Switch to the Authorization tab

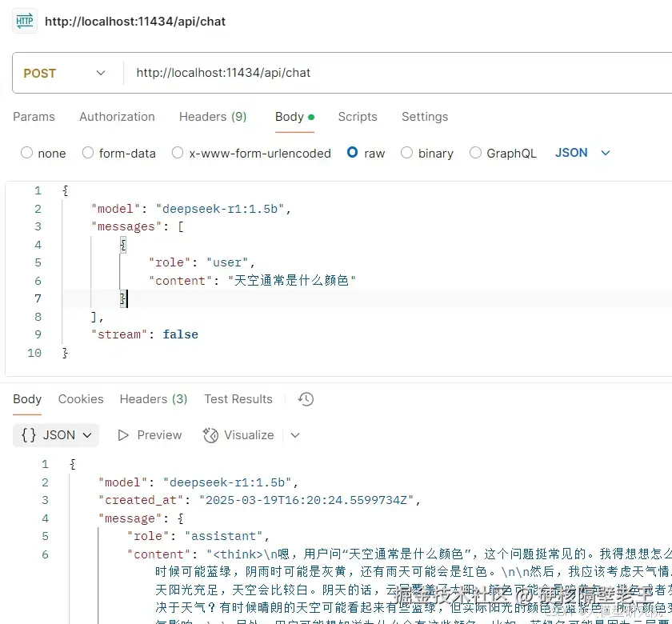117,117
